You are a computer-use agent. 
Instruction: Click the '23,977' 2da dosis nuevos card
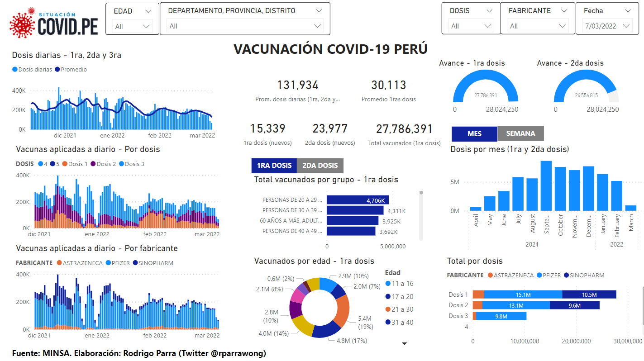pyautogui.click(x=330, y=134)
